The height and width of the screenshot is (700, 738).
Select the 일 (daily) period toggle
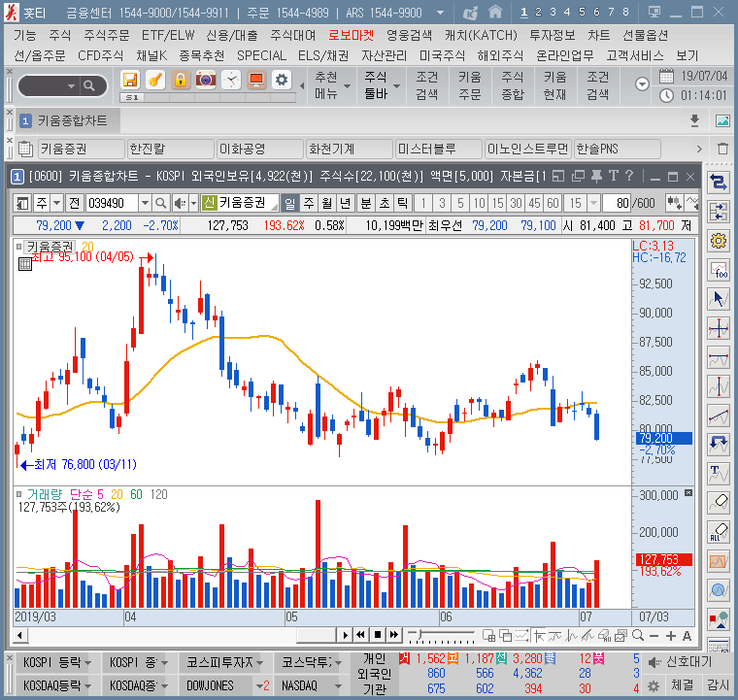click(x=290, y=203)
